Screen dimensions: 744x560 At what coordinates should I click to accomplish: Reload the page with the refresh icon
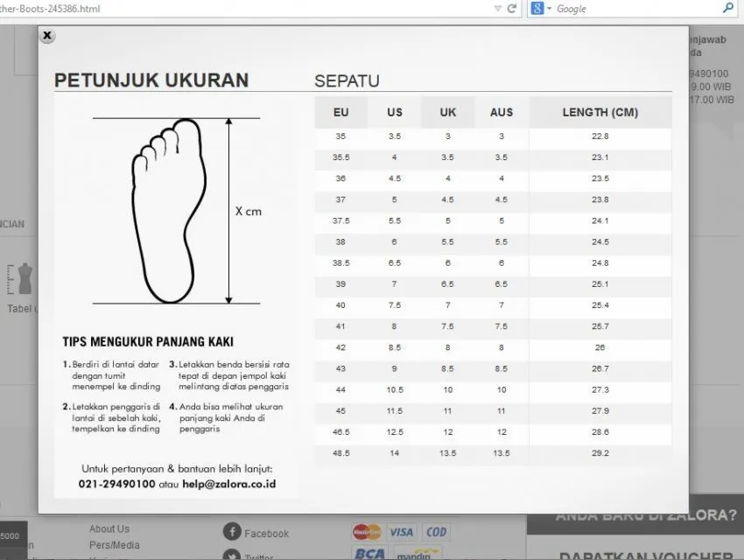[x=512, y=8]
